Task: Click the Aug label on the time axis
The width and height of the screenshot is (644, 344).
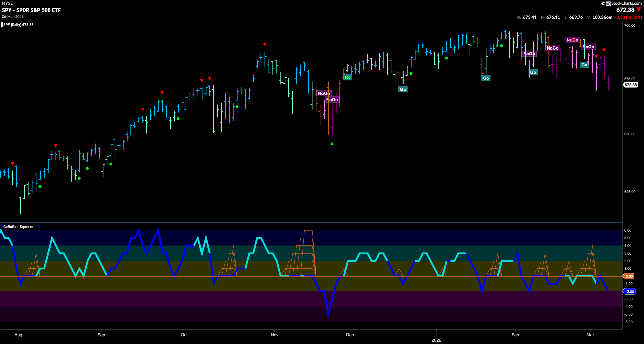Action: [x=18, y=335]
